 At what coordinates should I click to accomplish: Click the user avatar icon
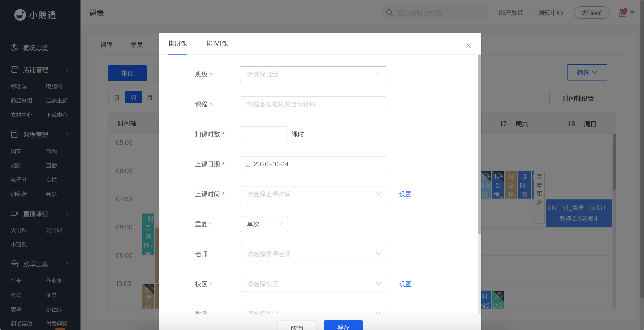[623, 13]
